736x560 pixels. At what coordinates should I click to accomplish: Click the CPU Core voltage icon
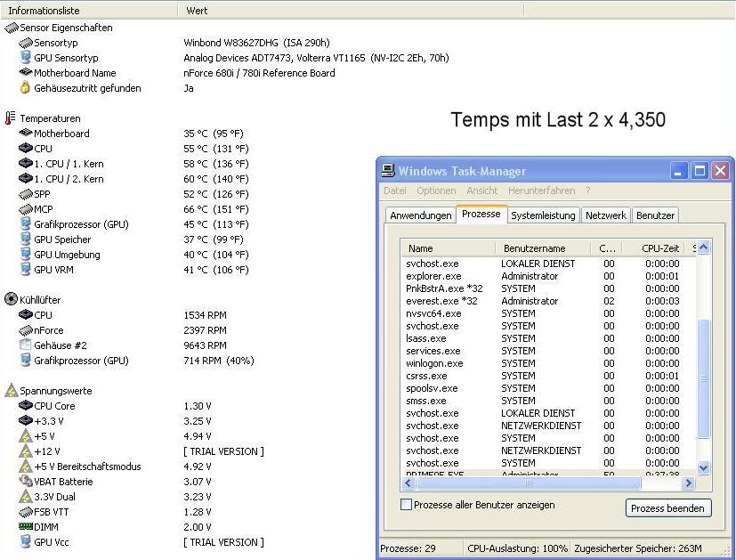pyautogui.click(x=26, y=406)
